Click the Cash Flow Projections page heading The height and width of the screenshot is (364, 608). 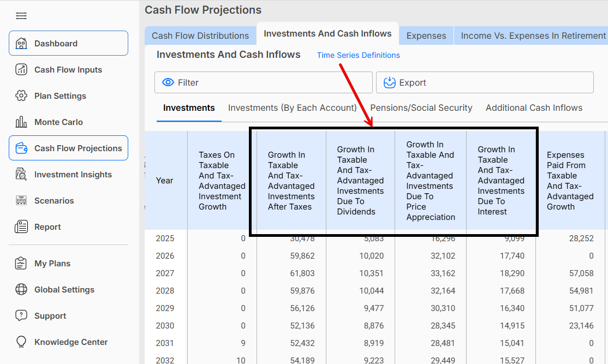[203, 10]
